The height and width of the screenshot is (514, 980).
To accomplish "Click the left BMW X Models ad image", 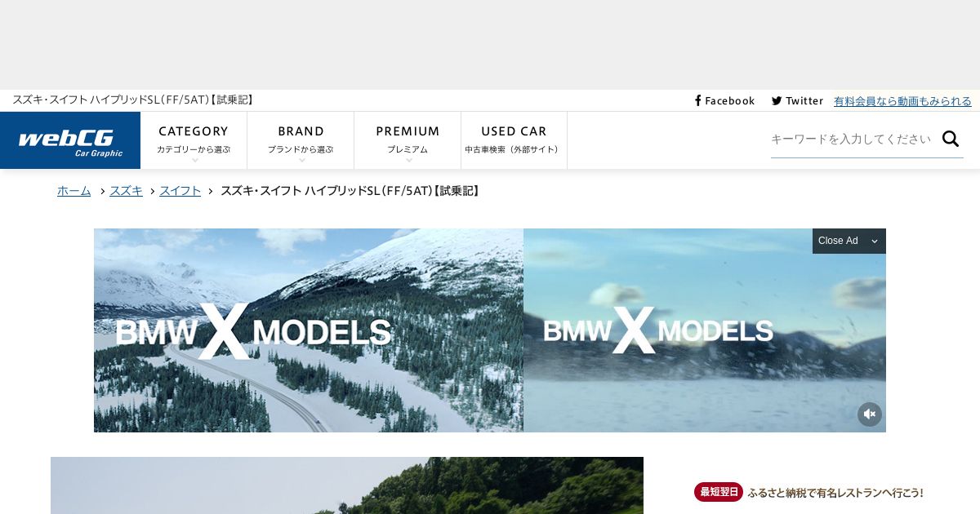I will click(x=309, y=330).
